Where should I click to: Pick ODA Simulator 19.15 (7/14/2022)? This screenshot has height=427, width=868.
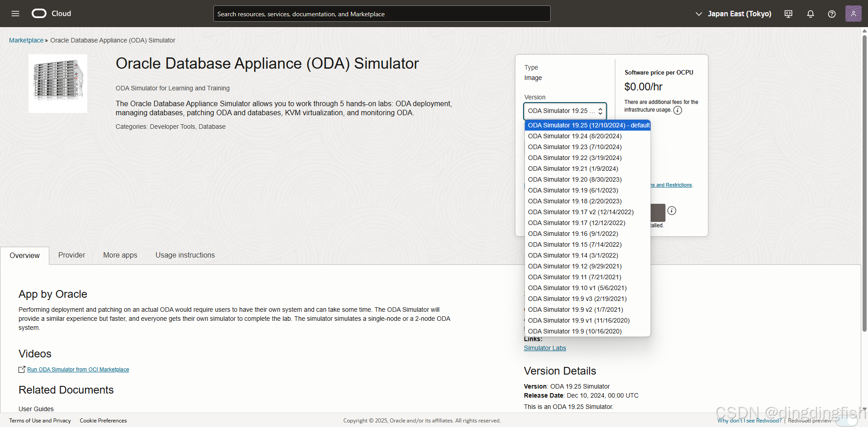tap(588, 244)
